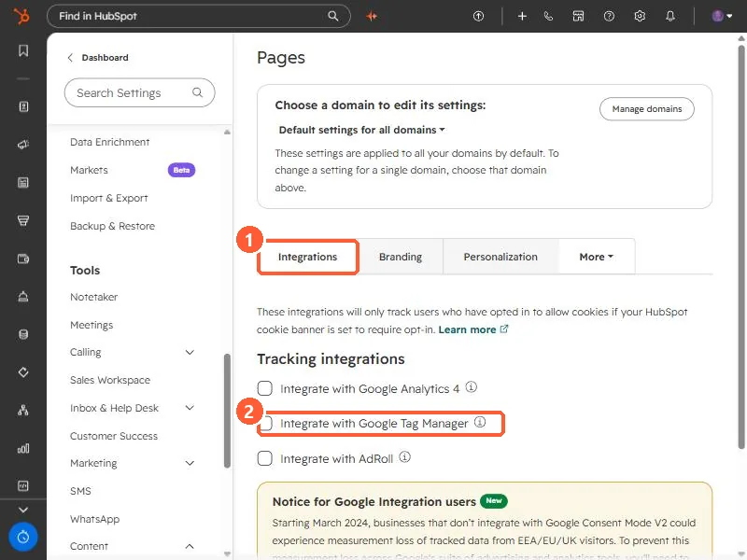Image resolution: width=747 pixels, height=560 pixels.
Task: Check Integrate with Google Tag Manager
Action: click(265, 424)
